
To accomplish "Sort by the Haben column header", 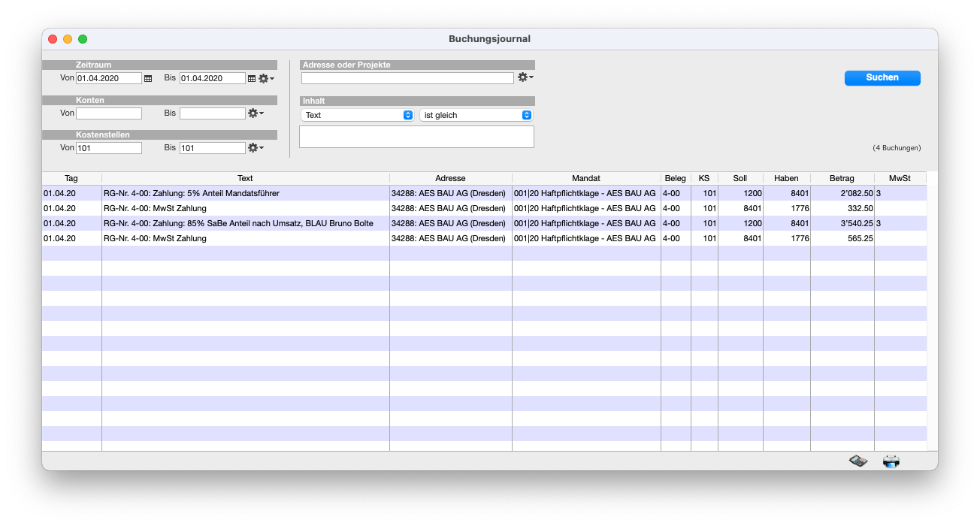I will [786, 179].
